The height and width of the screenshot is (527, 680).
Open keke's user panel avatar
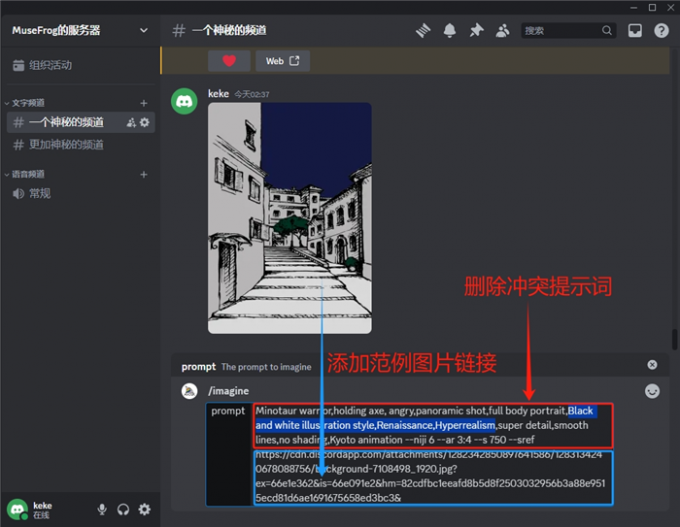(x=17, y=509)
